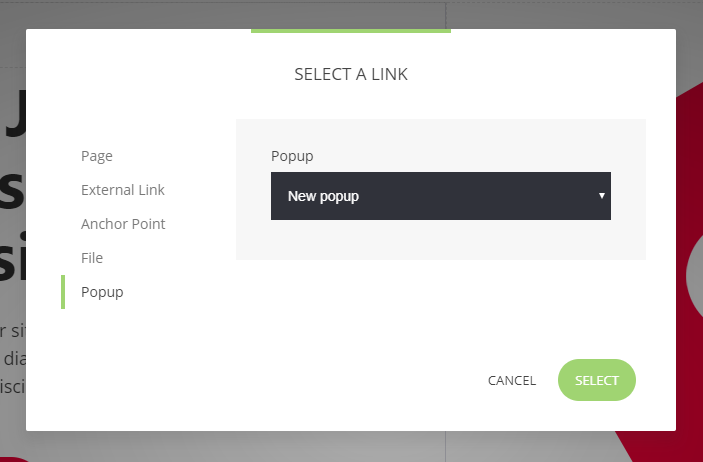The width and height of the screenshot is (703, 462).
Task: Select the Popup tab in sidebar
Action: click(102, 292)
